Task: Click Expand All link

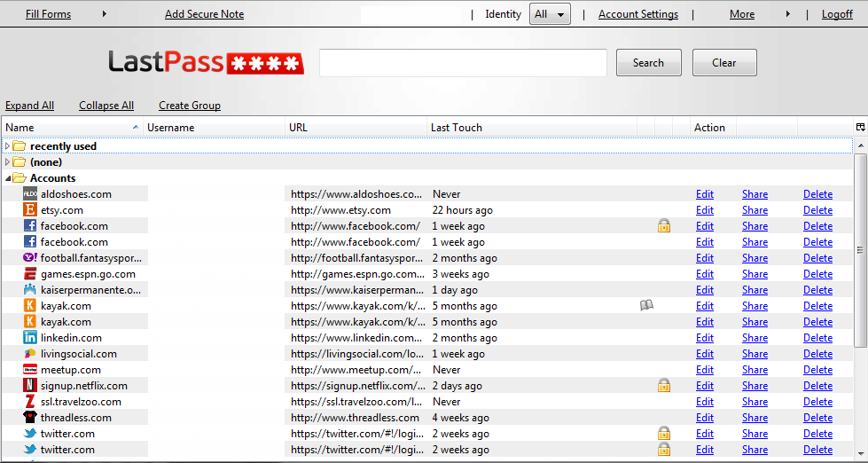Action: pos(30,106)
